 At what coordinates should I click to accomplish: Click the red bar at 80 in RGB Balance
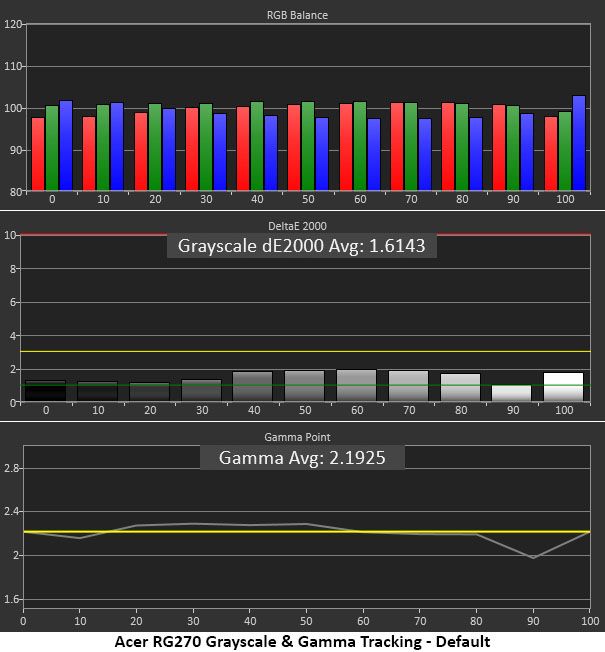click(448, 147)
